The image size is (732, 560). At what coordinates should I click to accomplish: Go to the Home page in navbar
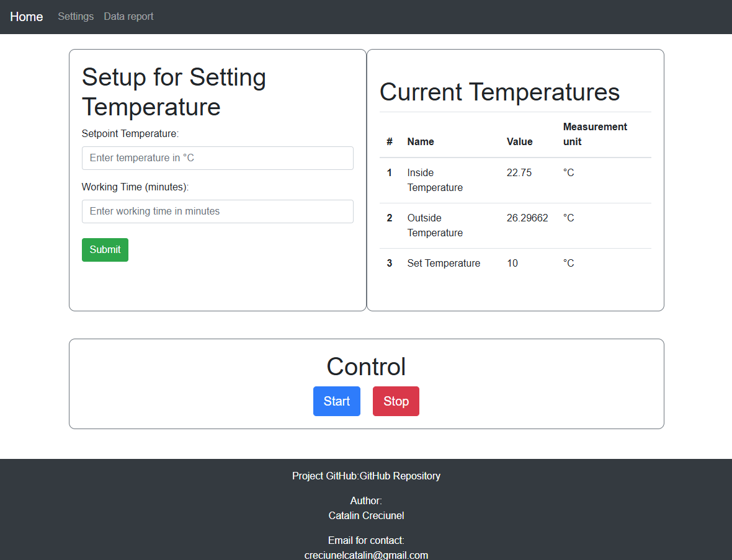point(27,17)
